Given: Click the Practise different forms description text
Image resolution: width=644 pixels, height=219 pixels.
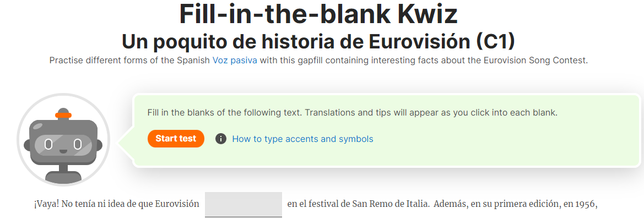Looking at the screenshot, I should 319,61.
